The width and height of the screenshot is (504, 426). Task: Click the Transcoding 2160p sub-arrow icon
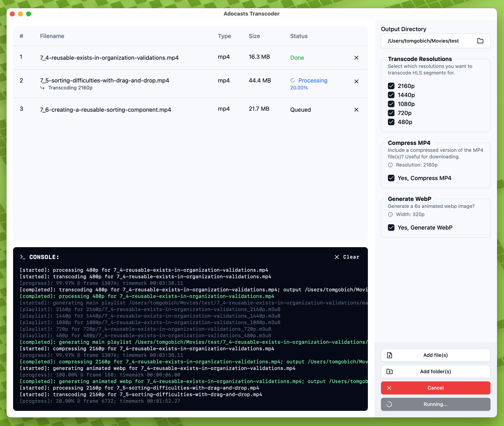(43, 88)
